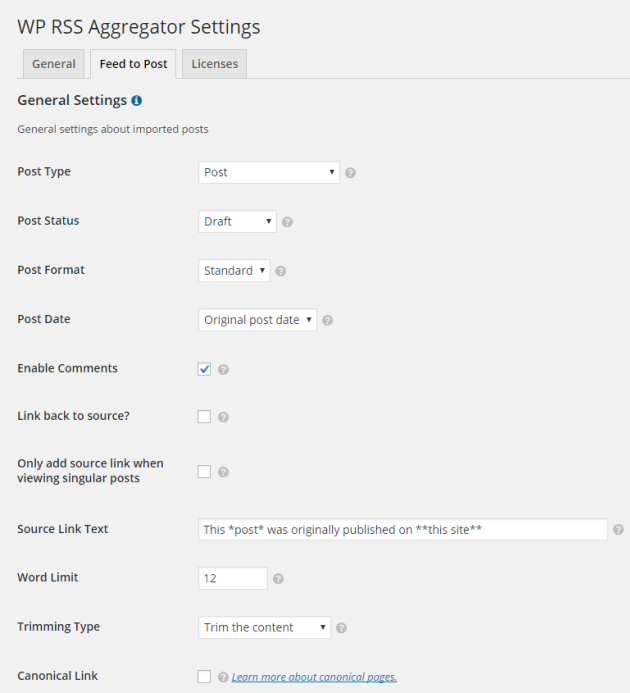Click the Word Limit label
The width and height of the screenshot is (630, 693).
point(48,577)
